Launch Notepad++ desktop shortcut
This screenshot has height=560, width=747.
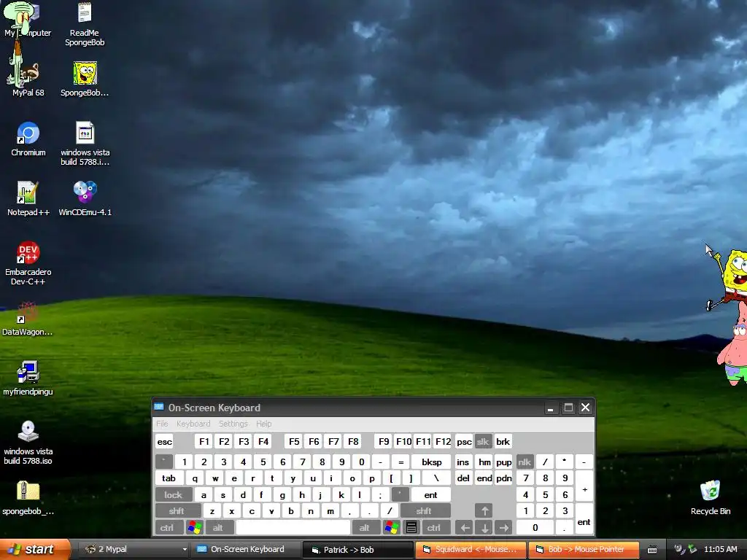[28, 198]
